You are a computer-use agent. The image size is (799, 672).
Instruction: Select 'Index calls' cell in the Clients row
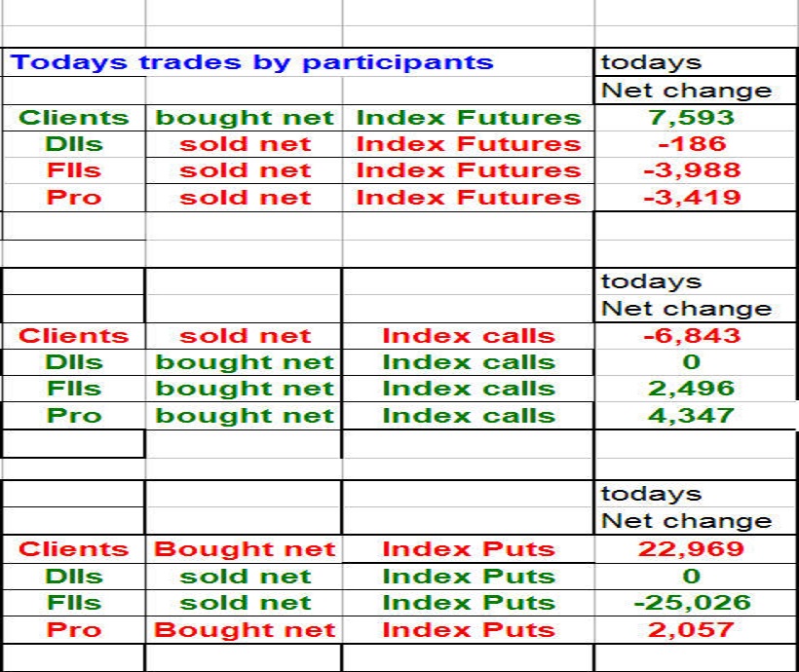pyautogui.click(x=468, y=336)
